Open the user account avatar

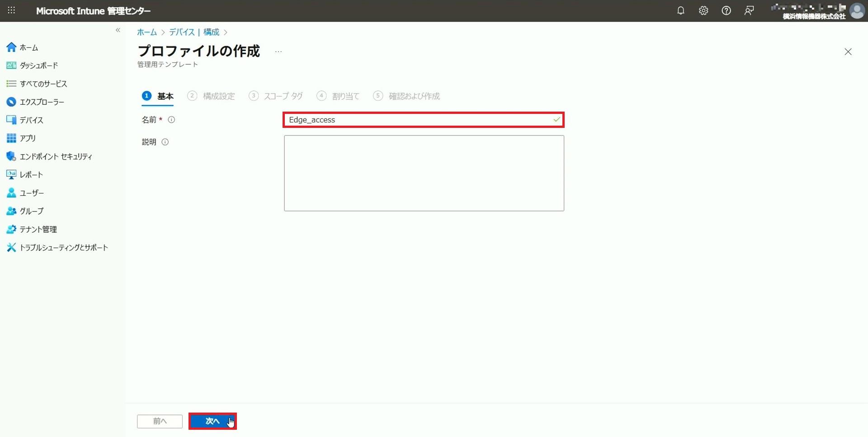pyautogui.click(x=857, y=11)
